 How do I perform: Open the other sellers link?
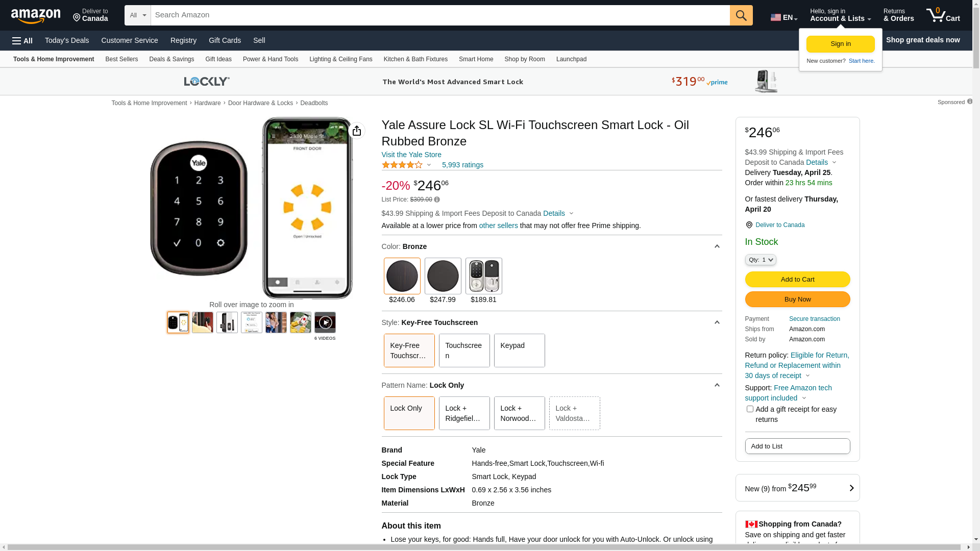pos(498,226)
